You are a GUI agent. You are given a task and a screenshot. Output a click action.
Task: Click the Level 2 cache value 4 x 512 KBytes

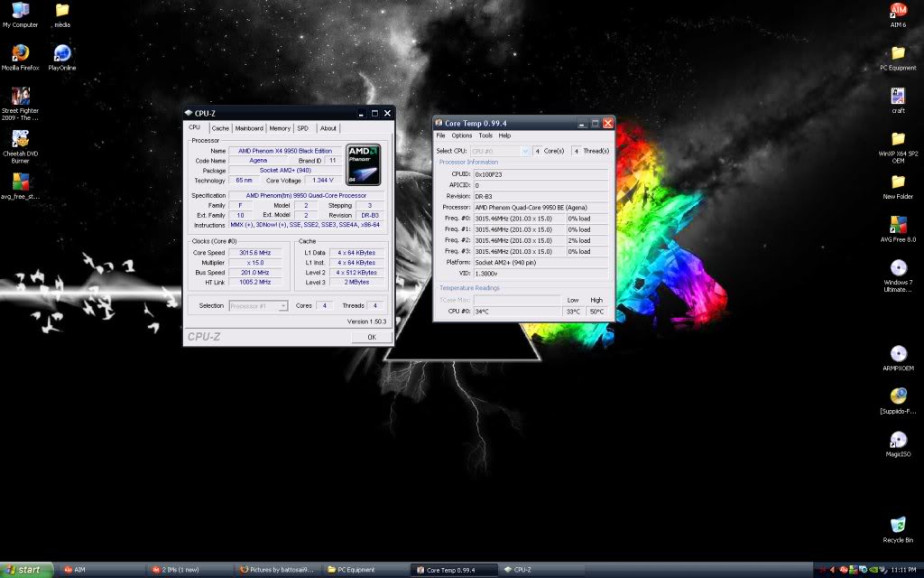click(x=356, y=273)
